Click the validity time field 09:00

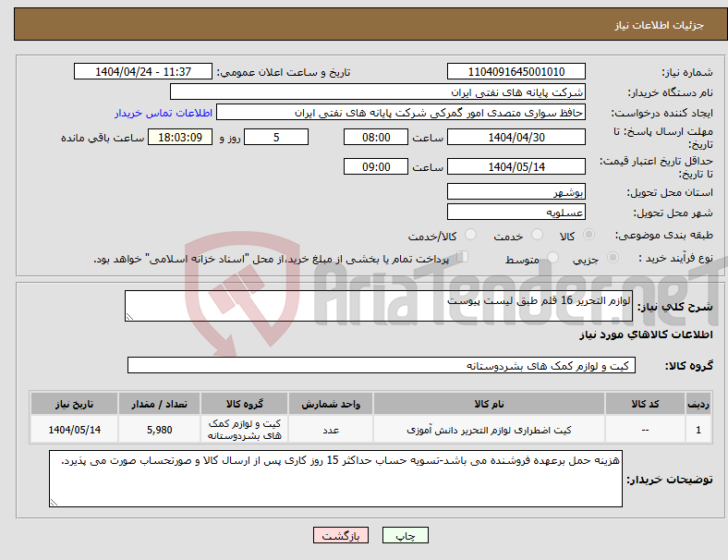(376, 166)
